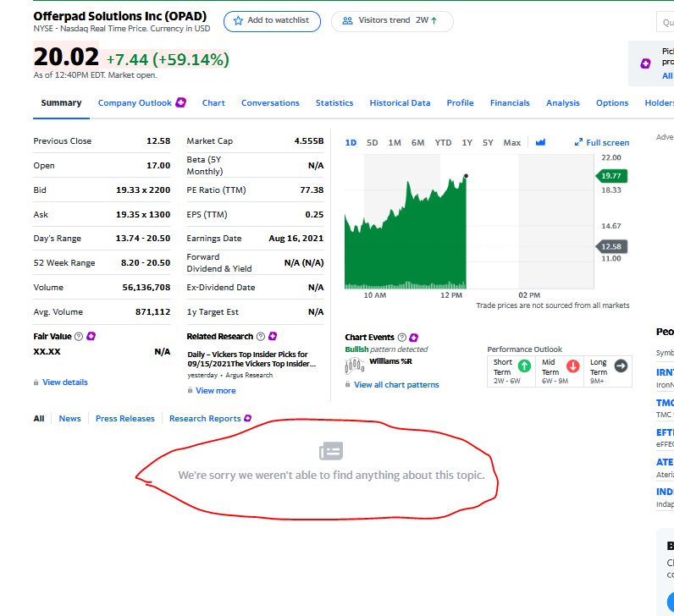Viewport: 674px width, 616px height.
Task: Select the 1D chart range
Action: [351, 143]
